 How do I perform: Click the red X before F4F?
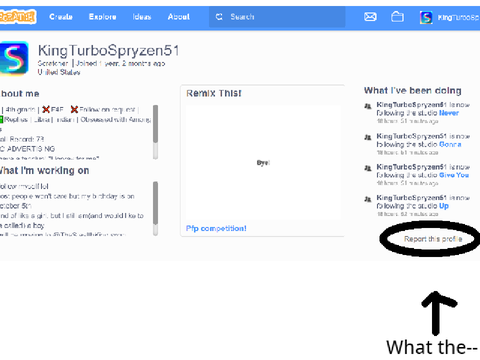click(x=46, y=109)
